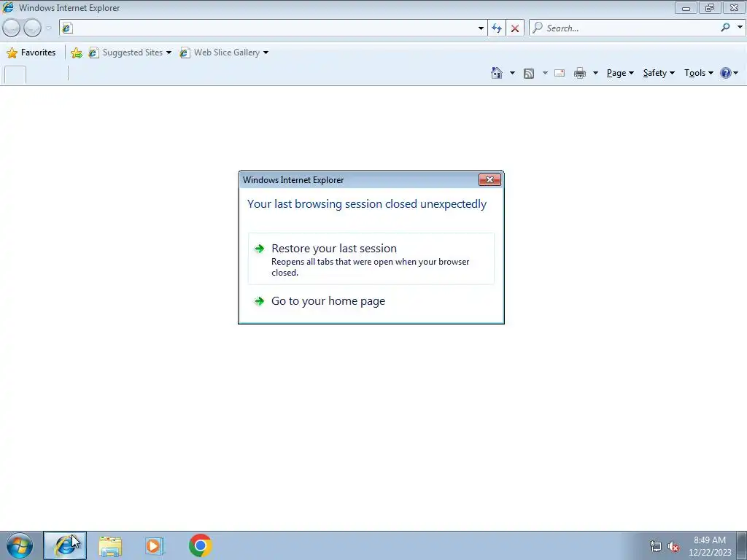Open Web Slice Gallery link
The width and height of the screenshot is (747, 560).
(220, 52)
